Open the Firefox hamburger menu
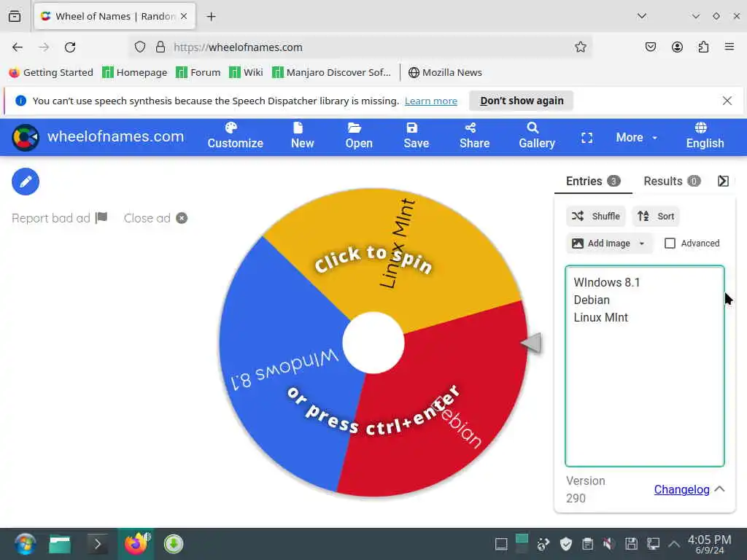This screenshot has height=560, width=747. (729, 47)
